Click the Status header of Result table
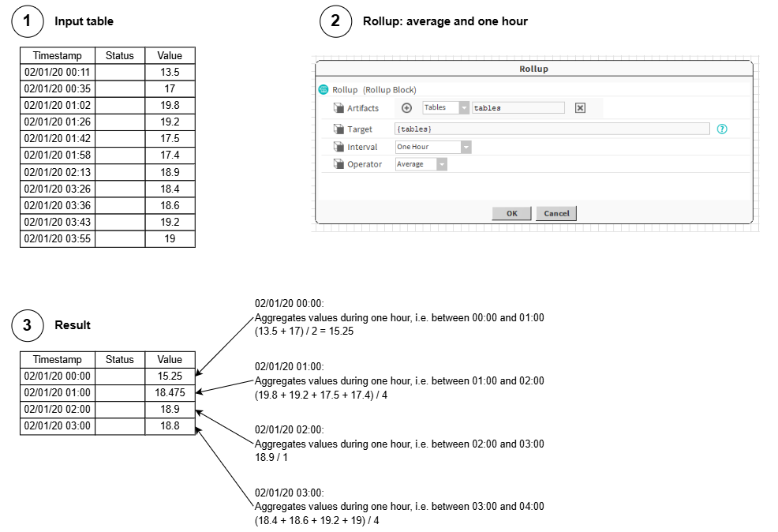The image size is (778, 532). tap(120, 360)
